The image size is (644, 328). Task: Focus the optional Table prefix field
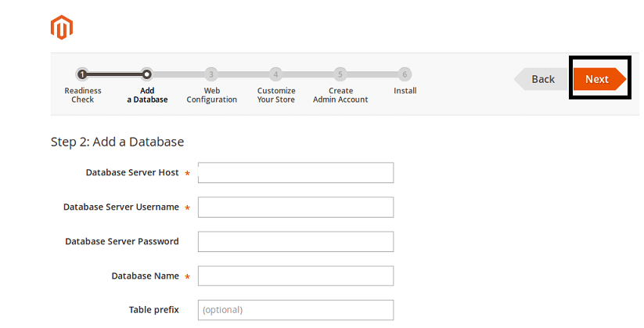click(x=296, y=310)
